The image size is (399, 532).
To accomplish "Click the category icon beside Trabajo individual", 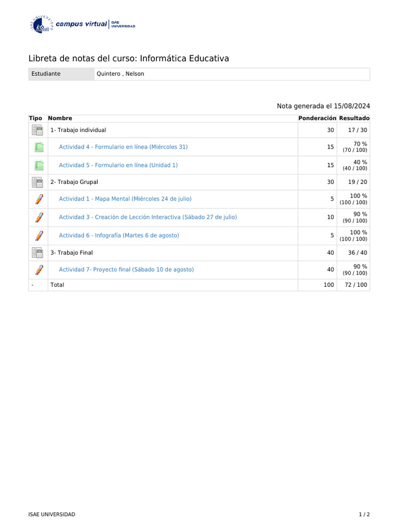I will pyautogui.click(x=37, y=130).
